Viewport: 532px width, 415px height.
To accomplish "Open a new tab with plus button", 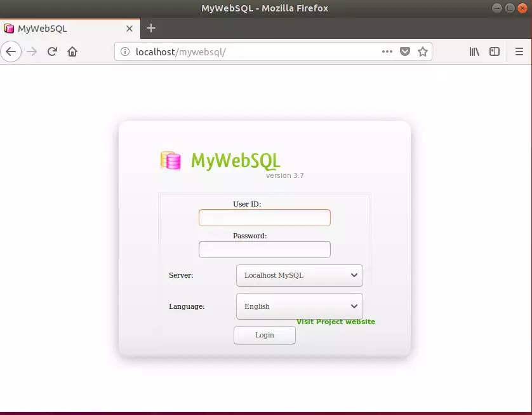I will [151, 28].
